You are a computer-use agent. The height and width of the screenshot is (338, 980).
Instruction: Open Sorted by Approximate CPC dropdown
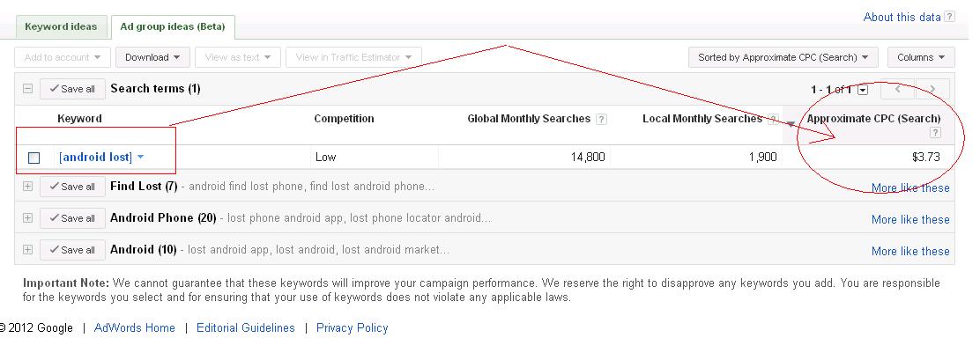pyautogui.click(x=783, y=57)
